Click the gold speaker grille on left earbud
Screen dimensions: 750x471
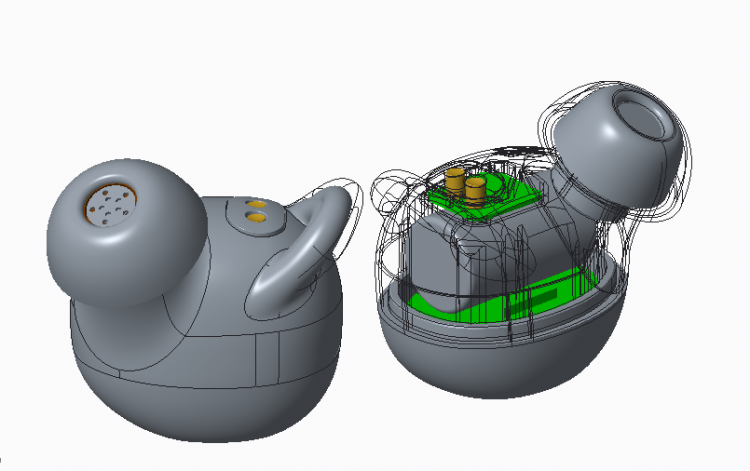click(x=107, y=204)
